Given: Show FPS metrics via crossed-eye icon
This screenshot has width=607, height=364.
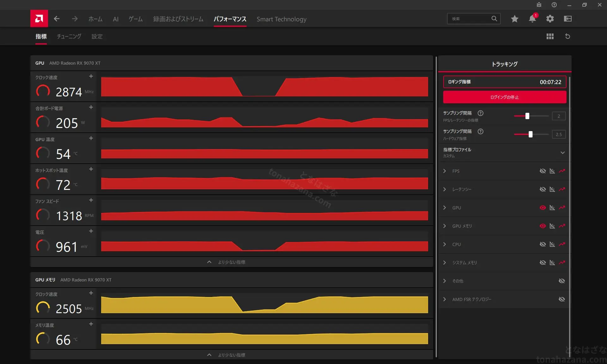Looking at the screenshot, I should point(543,171).
